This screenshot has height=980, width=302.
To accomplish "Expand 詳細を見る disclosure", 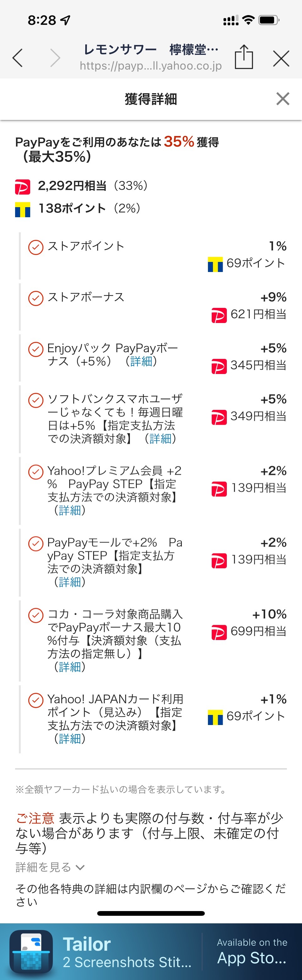I will click(50, 867).
